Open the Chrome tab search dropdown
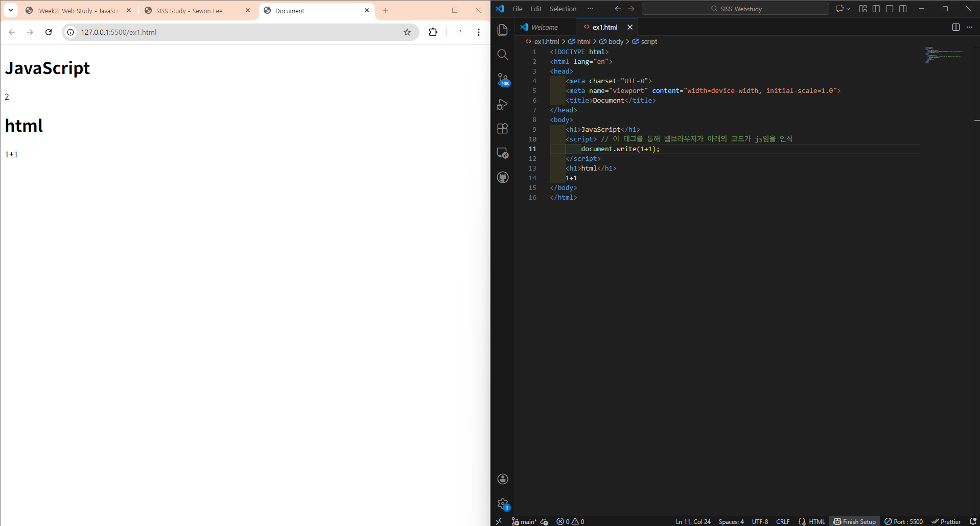The image size is (980, 526). tap(11, 10)
